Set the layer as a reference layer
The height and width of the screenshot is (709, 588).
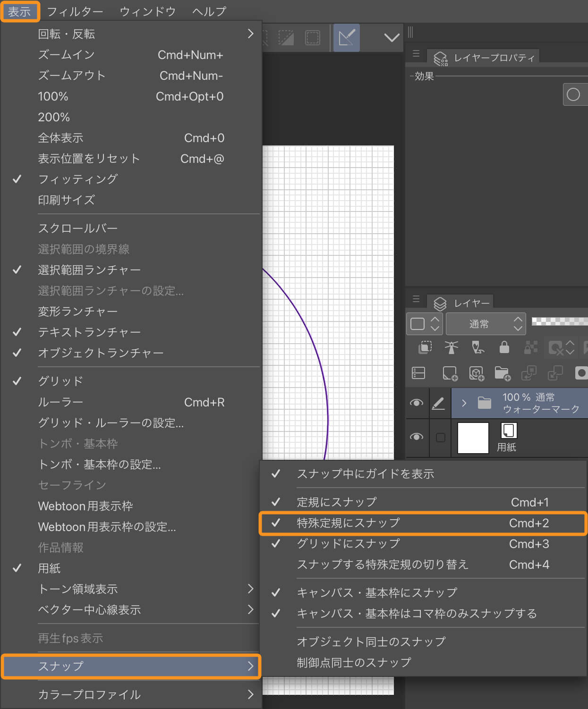click(452, 348)
